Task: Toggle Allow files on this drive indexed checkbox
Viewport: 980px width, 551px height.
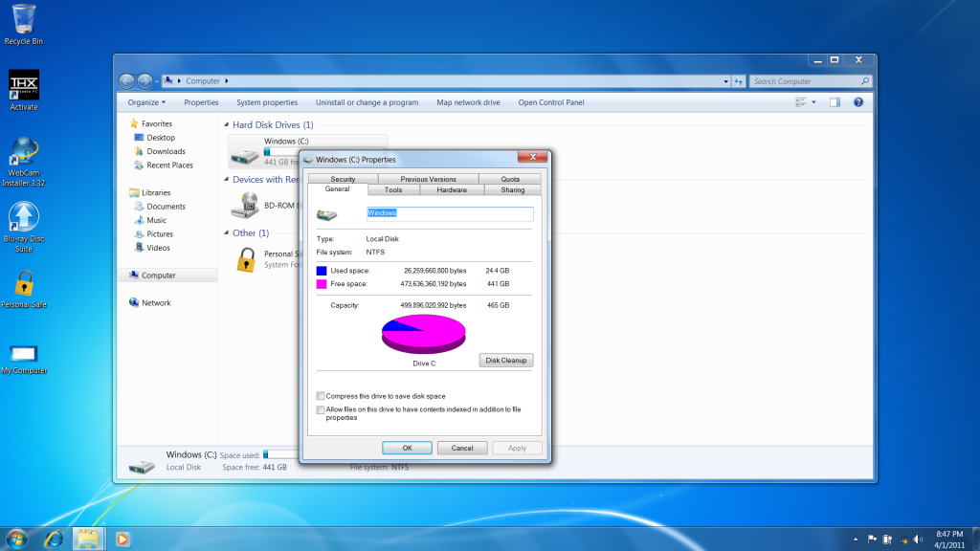Action: [x=321, y=409]
